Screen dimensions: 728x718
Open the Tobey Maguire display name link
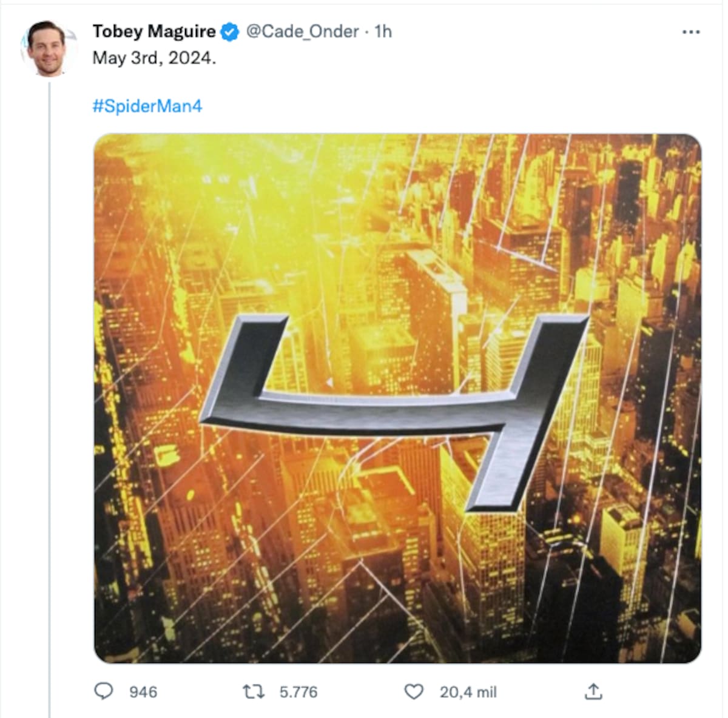[x=153, y=32]
